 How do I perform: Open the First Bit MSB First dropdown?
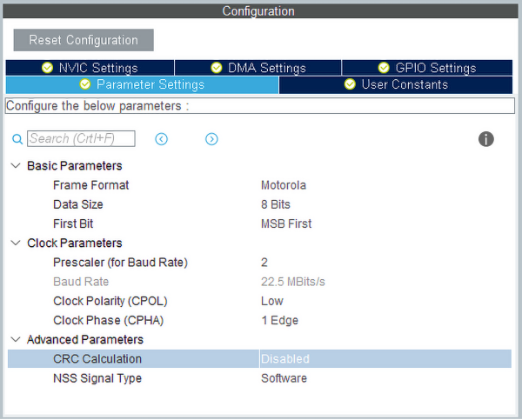pos(286,223)
